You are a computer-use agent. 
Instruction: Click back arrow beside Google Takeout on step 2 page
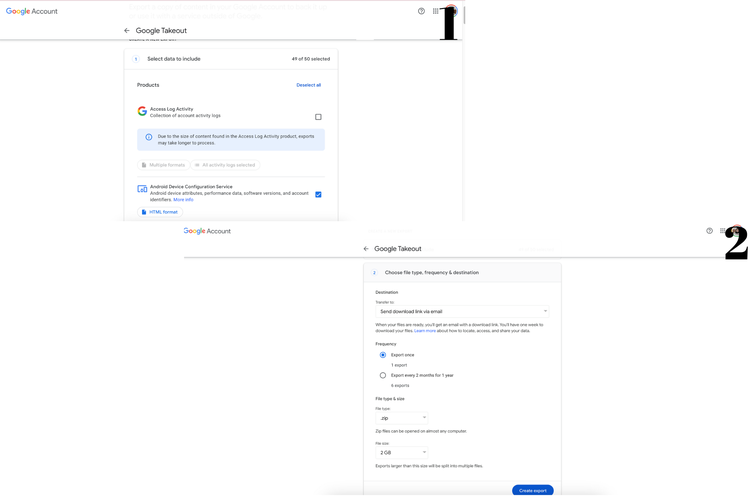pyautogui.click(x=366, y=249)
